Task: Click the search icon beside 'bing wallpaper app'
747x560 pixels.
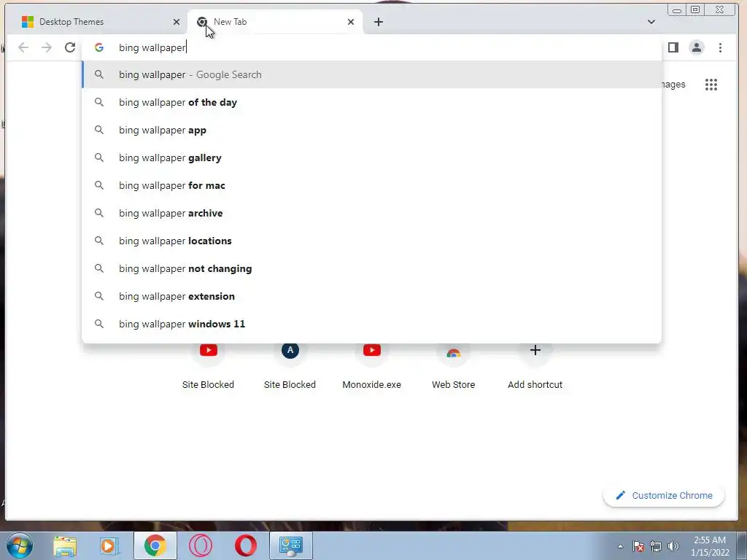Action: pos(99,130)
